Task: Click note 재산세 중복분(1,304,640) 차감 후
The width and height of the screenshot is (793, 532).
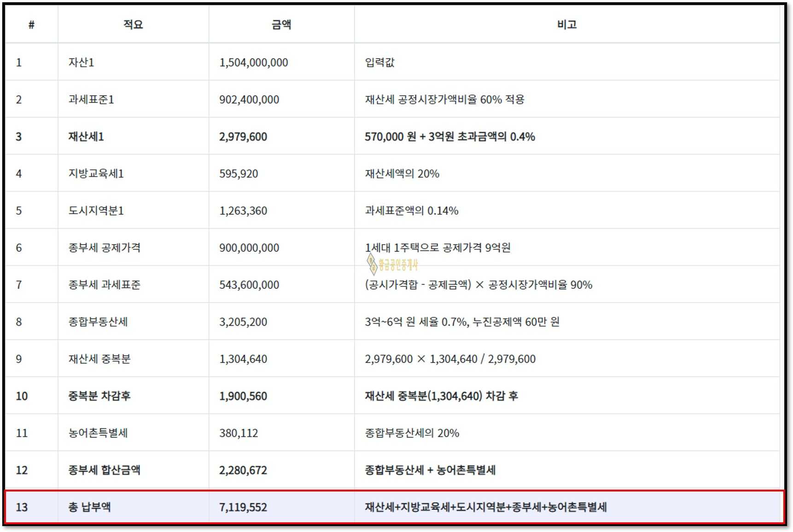Action: 442,396
